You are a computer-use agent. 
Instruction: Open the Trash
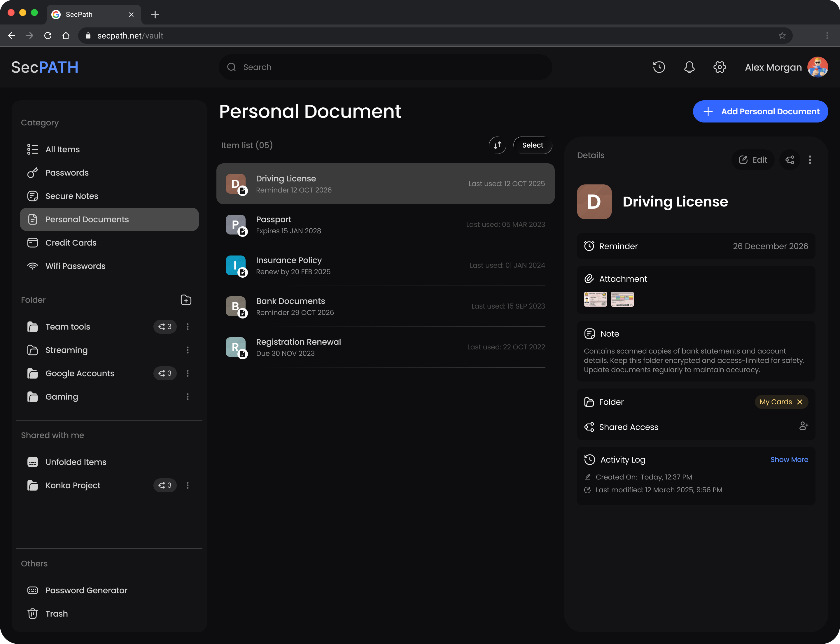109,614
